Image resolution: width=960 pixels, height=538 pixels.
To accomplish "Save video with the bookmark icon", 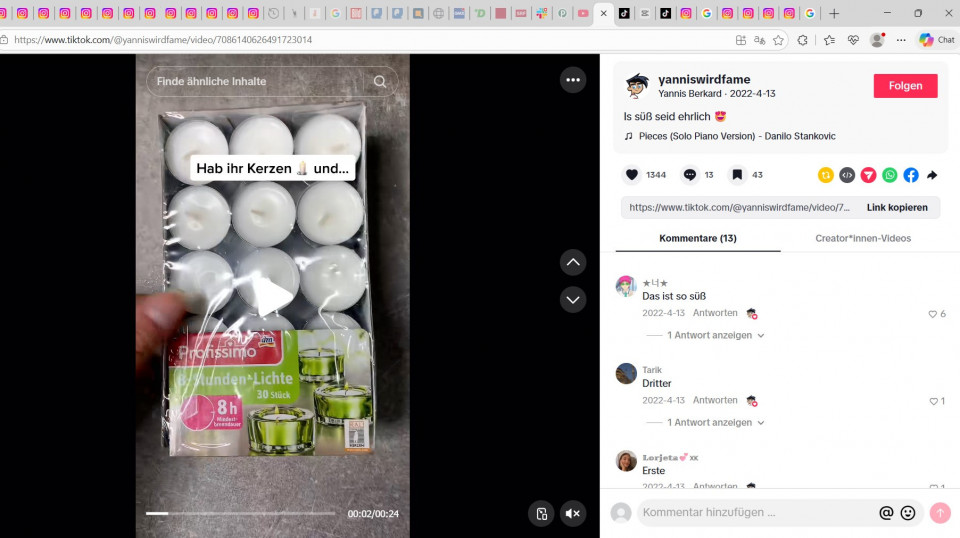I will (736, 175).
